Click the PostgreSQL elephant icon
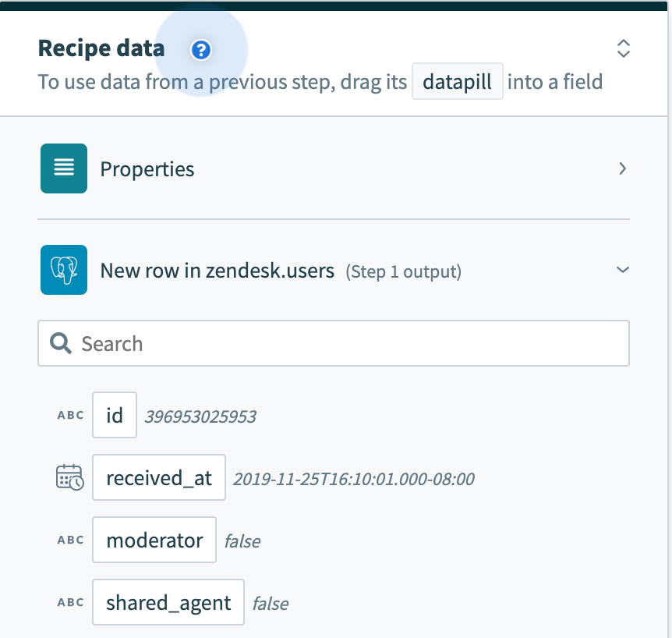Screen dimensions: 672x638 [x=64, y=271]
